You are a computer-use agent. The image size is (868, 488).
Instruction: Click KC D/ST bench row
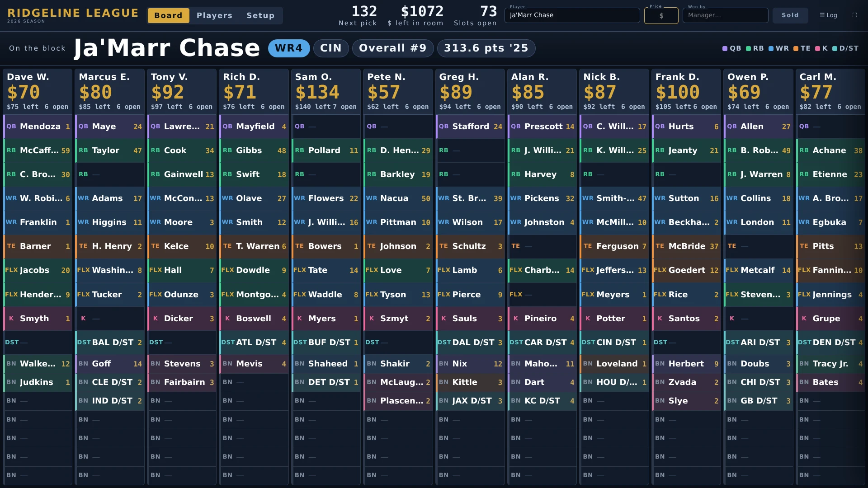point(542,401)
